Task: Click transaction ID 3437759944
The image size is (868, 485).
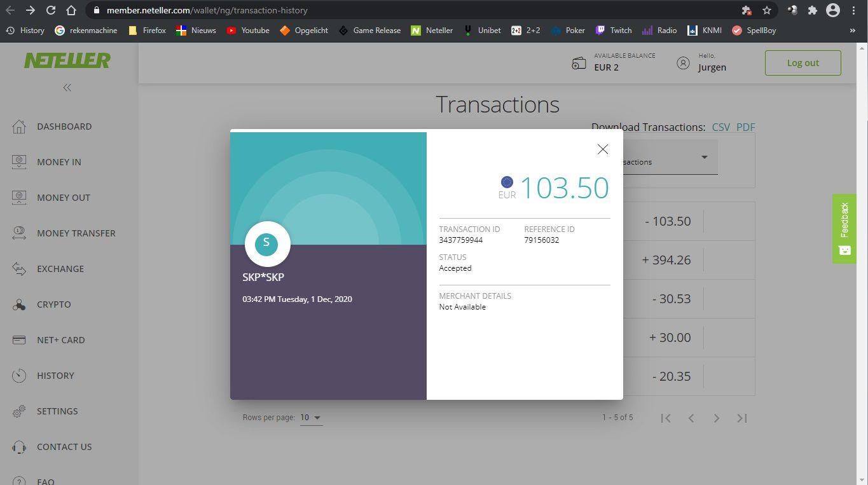Action: click(x=460, y=240)
